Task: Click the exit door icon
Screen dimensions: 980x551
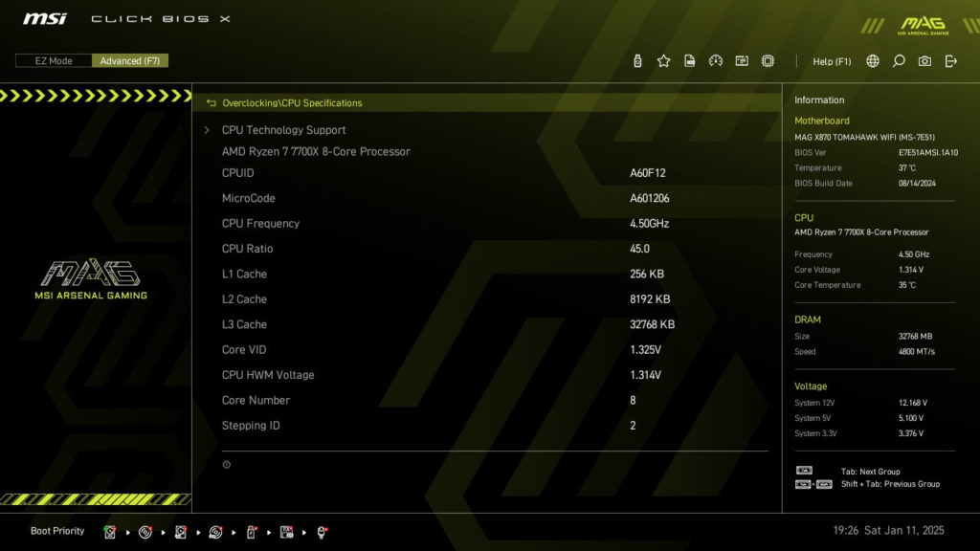Action: pyautogui.click(x=950, y=60)
